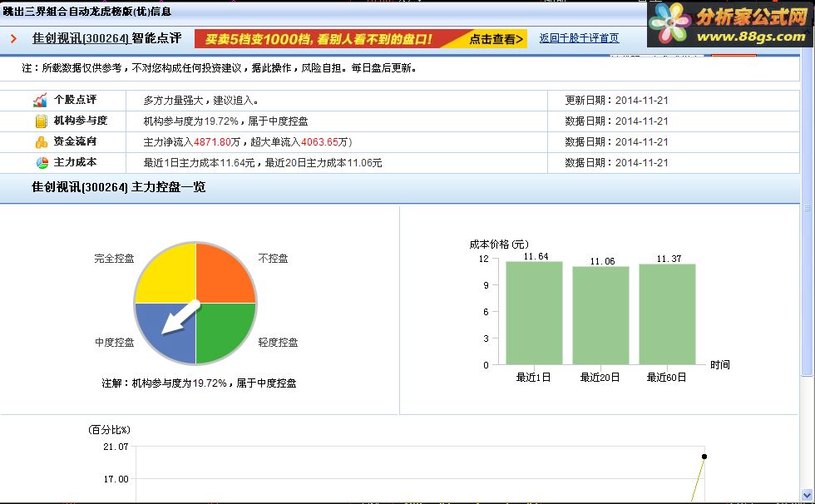The width and height of the screenshot is (815, 504).
Task: Click the 买卖5档变1000档 ad banner
Action: (x=361, y=39)
